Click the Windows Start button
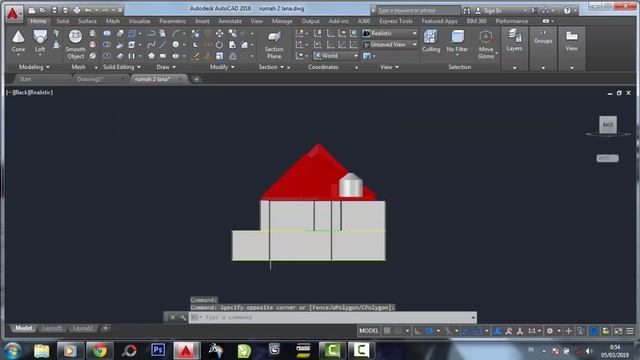Screen dimensions: 640x360 tap(13, 351)
